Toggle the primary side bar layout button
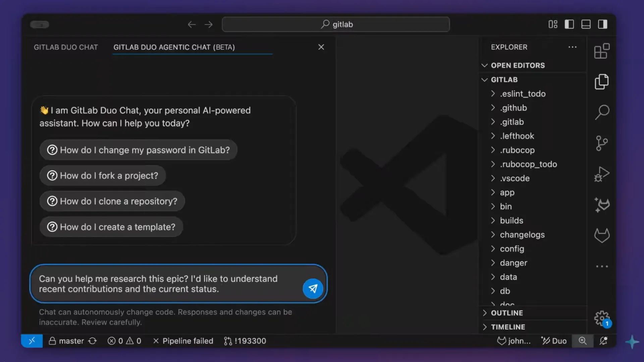Screen dimensions: 644x362 pos(569,24)
